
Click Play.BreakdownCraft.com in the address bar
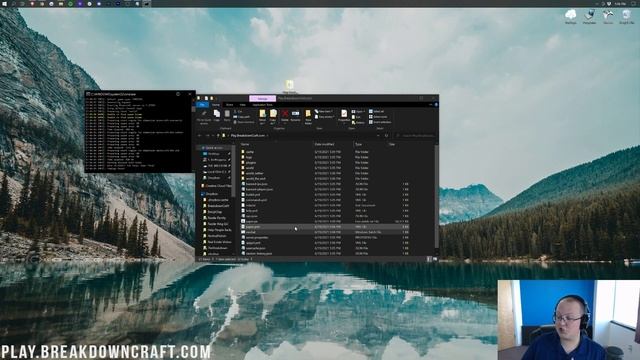pyautogui.click(x=248, y=136)
